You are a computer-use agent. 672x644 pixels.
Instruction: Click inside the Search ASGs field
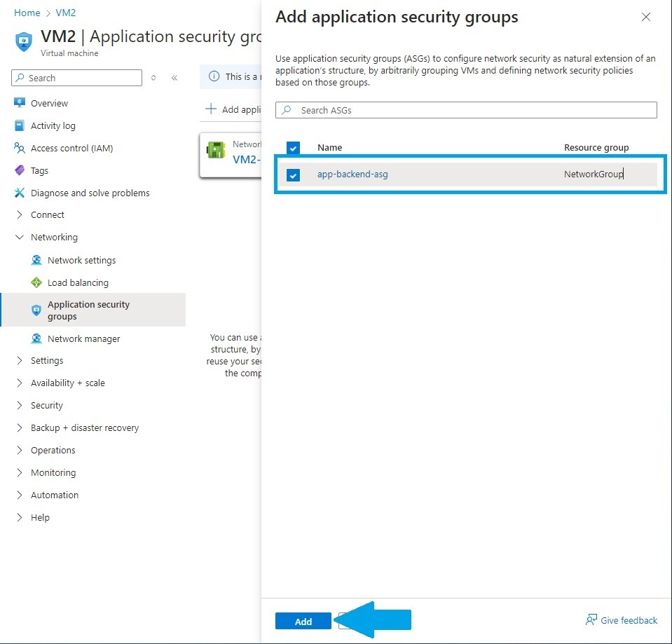pyautogui.click(x=465, y=110)
